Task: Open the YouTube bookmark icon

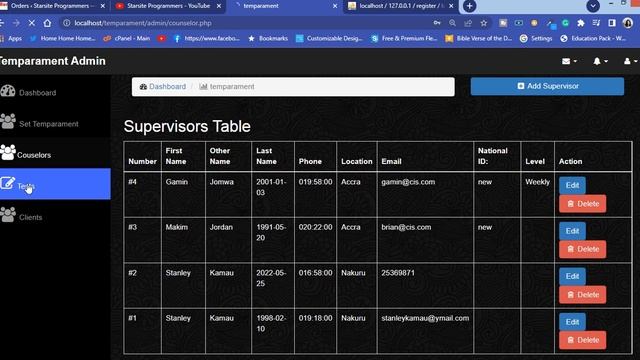Action: [x=162, y=38]
